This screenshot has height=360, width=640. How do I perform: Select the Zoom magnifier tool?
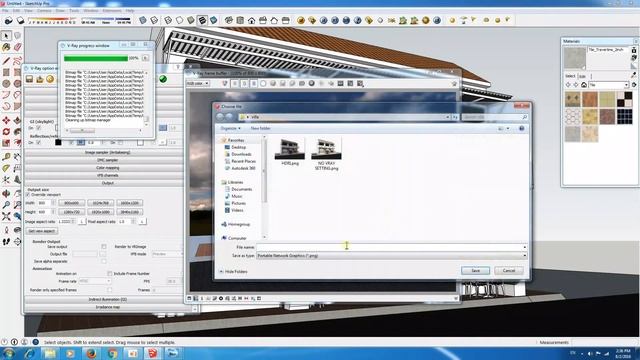coord(6,205)
